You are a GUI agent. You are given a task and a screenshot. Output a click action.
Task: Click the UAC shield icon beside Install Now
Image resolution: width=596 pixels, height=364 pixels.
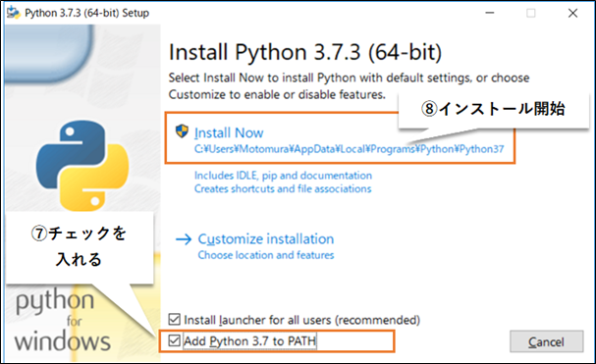[182, 131]
